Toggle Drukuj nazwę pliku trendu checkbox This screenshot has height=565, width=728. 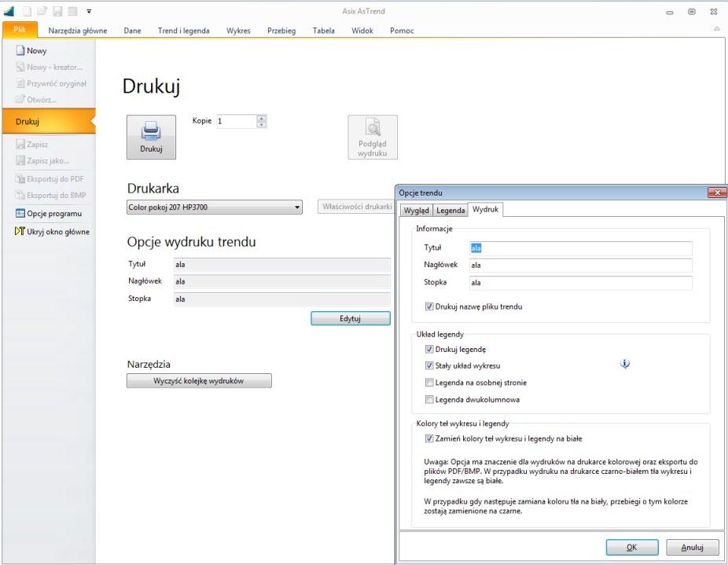[x=429, y=306]
